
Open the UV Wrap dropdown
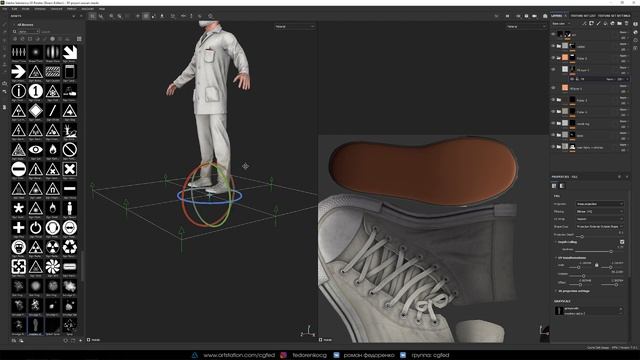tap(600, 219)
